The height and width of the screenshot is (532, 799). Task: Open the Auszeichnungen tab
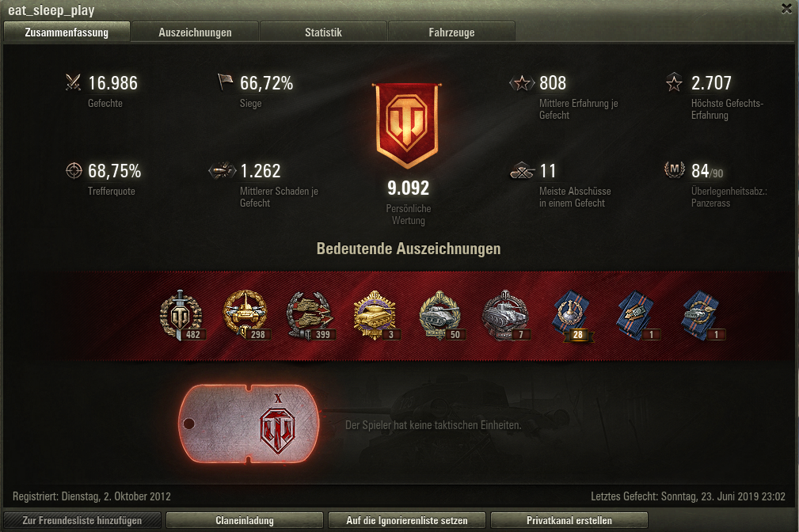point(195,32)
